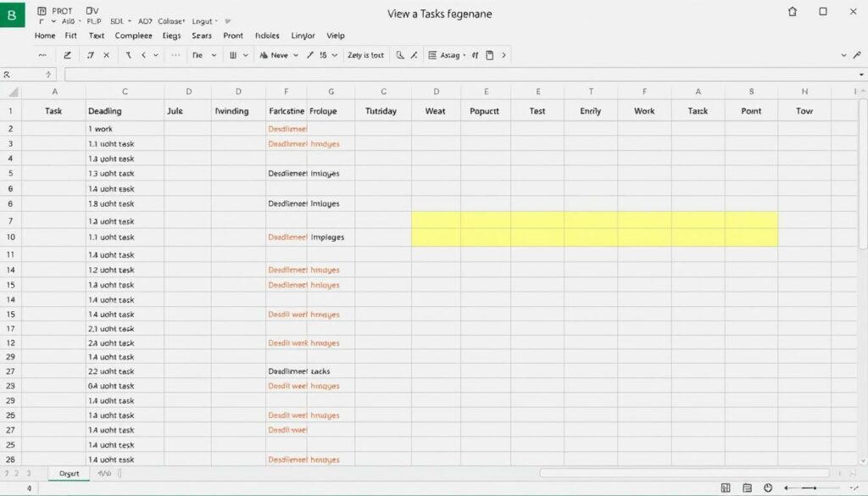Switch to the Orgert sheet tab

point(70,473)
